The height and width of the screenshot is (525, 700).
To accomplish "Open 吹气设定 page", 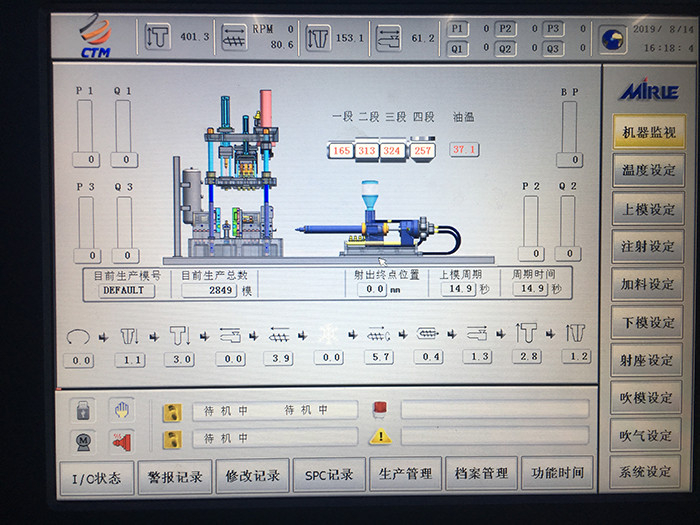I will (646, 435).
